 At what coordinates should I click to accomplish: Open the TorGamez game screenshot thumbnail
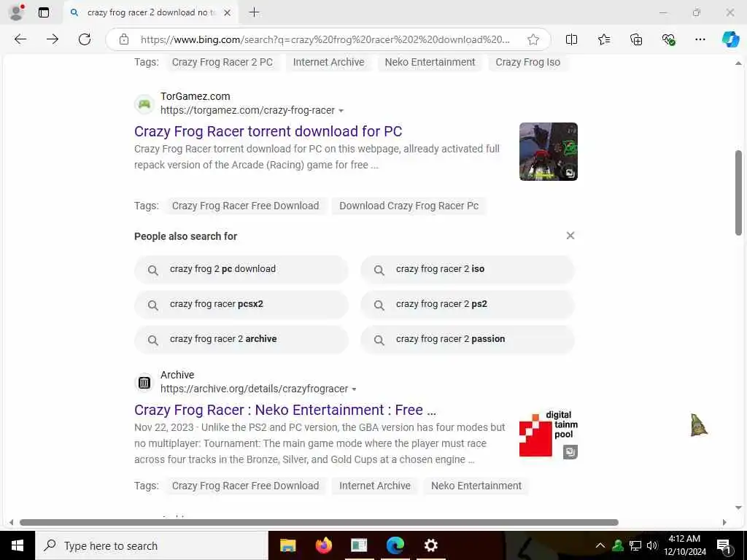click(x=549, y=152)
